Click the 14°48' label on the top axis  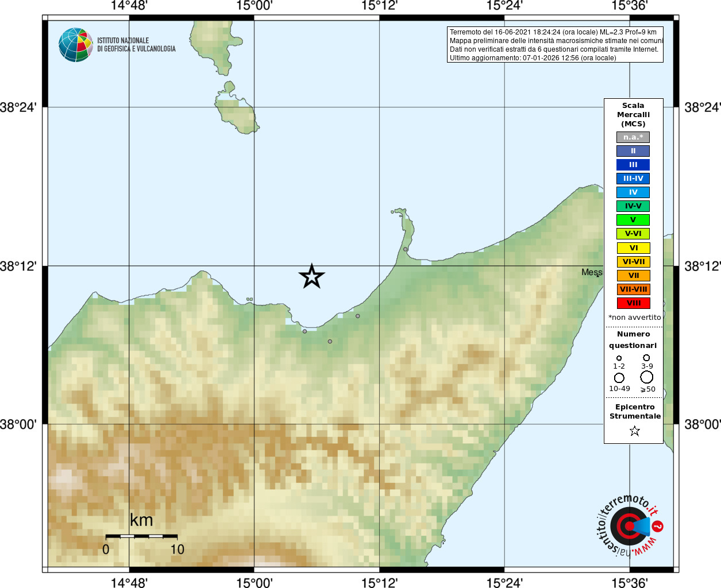[129, 6]
